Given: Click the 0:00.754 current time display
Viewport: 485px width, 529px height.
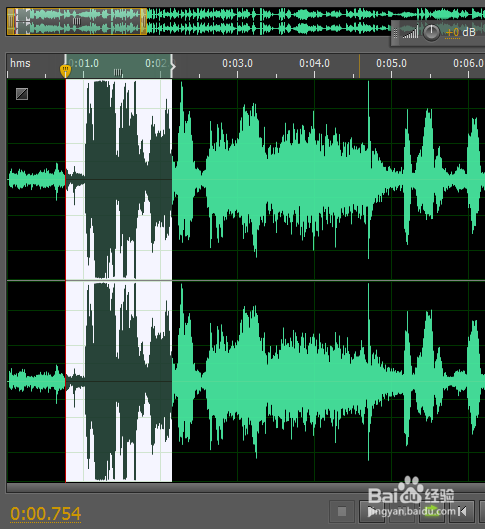Looking at the screenshot, I should [46, 514].
